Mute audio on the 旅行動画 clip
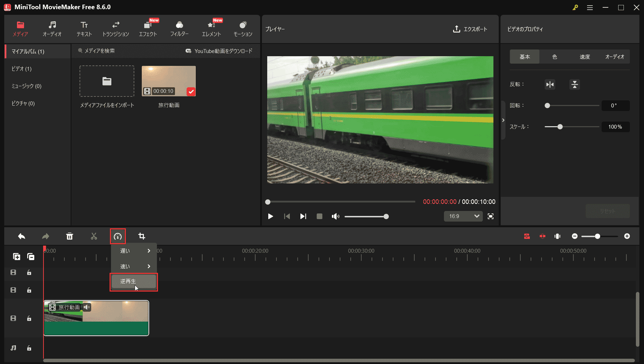The height and width of the screenshot is (364, 644). pyautogui.click(x=87, y=307)
